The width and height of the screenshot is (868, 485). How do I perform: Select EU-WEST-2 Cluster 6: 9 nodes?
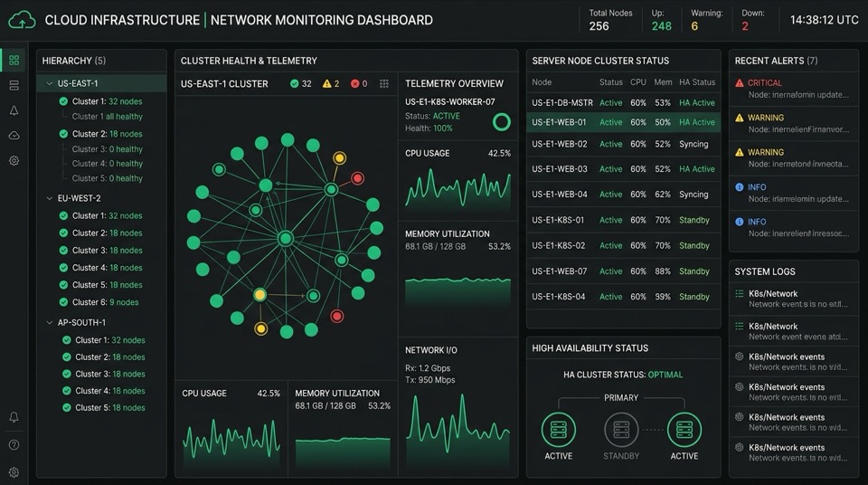click(100, 302)
